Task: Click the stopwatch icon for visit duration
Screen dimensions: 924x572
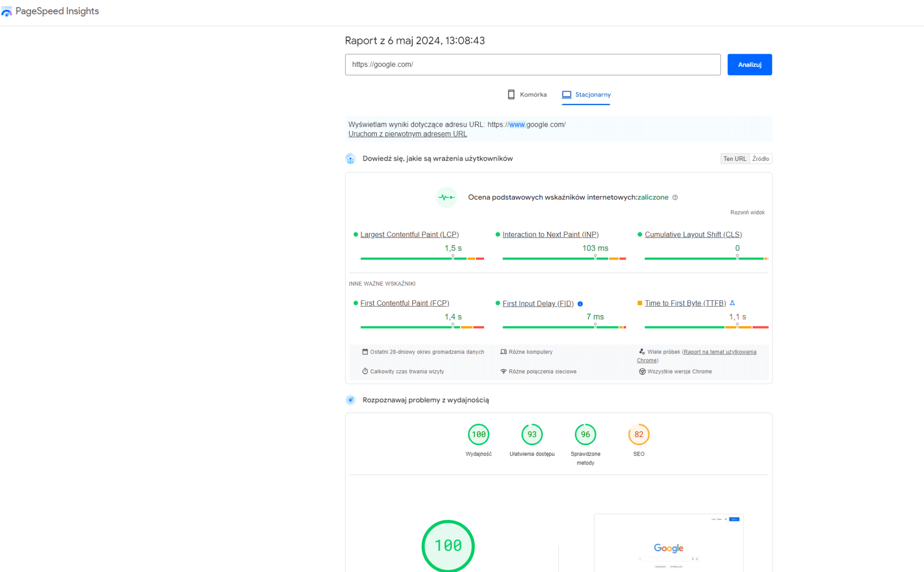Action: [x=365, y=371]
